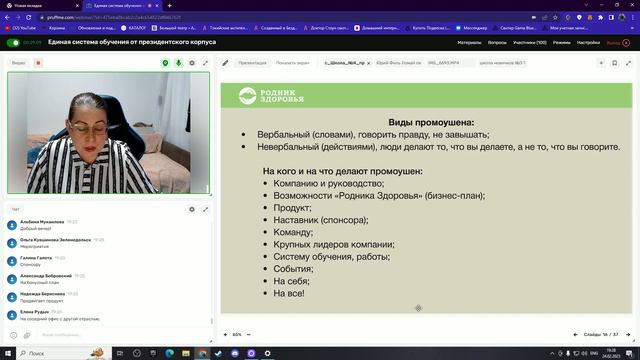The width and height of the screenshot is (640, 360).
Task: Open the Windows Start menu
Action: click(8, 353)
